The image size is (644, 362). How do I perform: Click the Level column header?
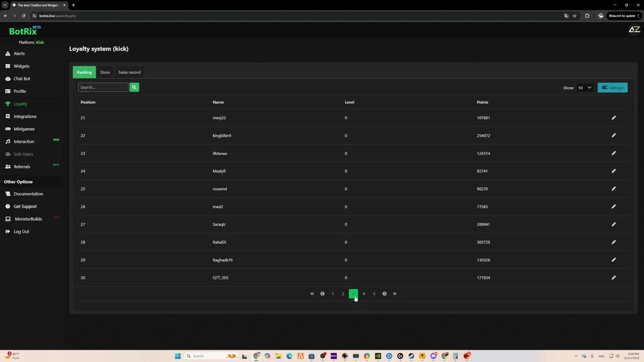tap(349, 102)
